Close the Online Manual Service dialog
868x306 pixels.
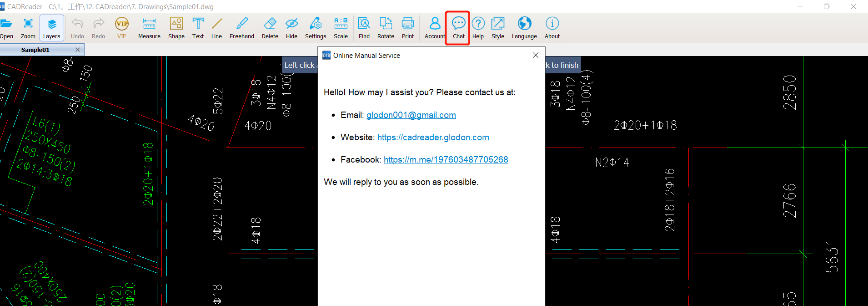click(x=535, y=55)
